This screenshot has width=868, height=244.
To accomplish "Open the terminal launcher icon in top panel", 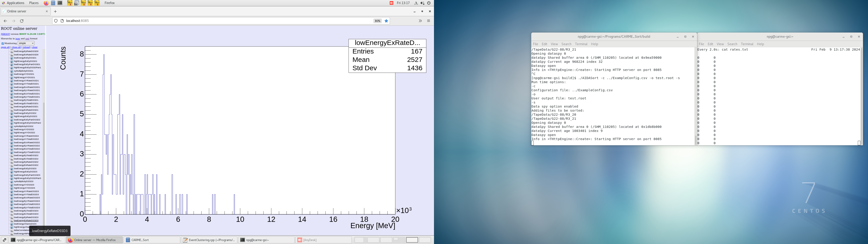I will coord(60,3).
